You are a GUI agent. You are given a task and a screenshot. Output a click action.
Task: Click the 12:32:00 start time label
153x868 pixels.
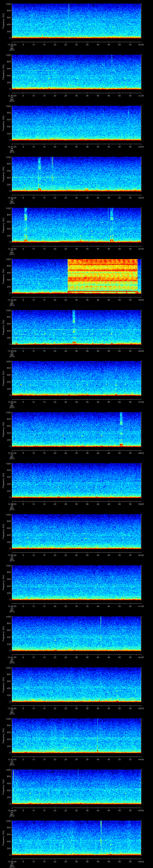(x=12, y=198)
